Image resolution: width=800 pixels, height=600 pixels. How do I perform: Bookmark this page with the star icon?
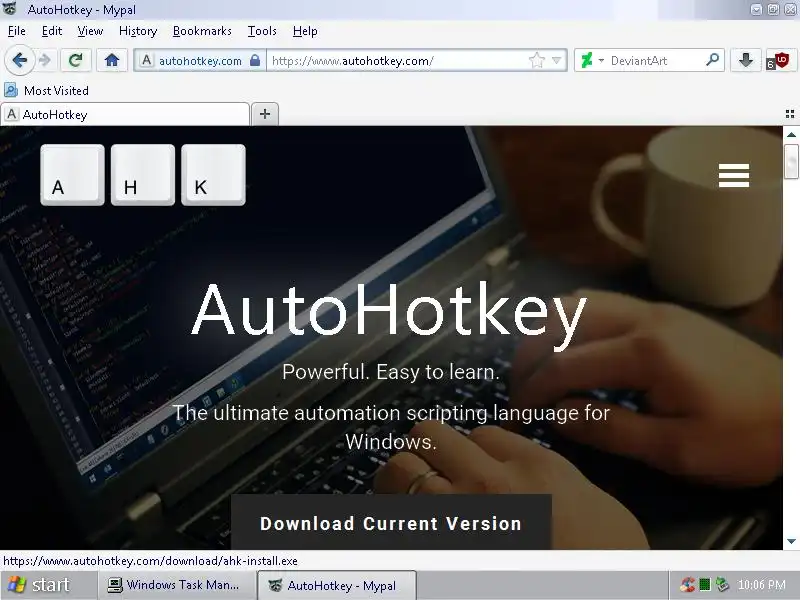[x=536, y=61]
